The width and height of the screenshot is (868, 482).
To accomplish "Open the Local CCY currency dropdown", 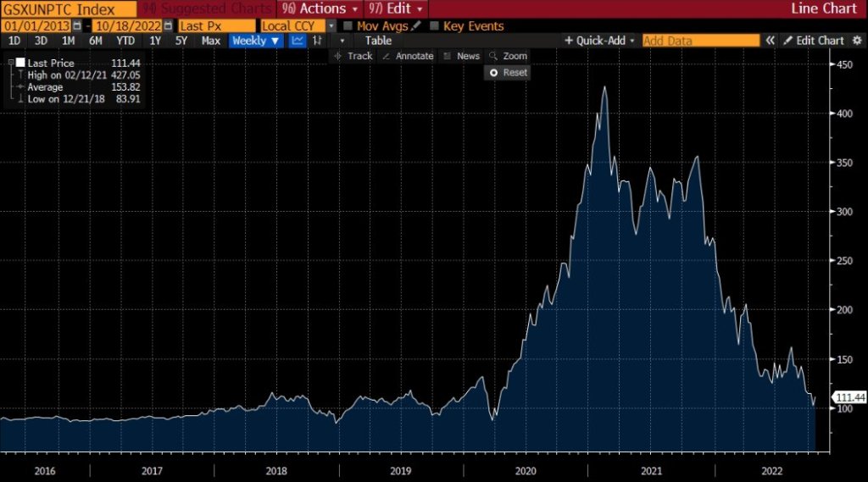I will point(331,26).
